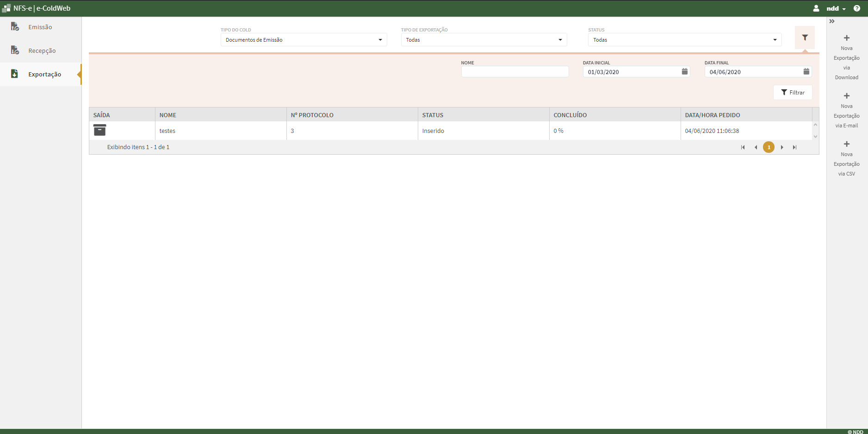This screenshot has height=434, width=868.
Task: Click the help question mark icon
Action: (857, 8)
